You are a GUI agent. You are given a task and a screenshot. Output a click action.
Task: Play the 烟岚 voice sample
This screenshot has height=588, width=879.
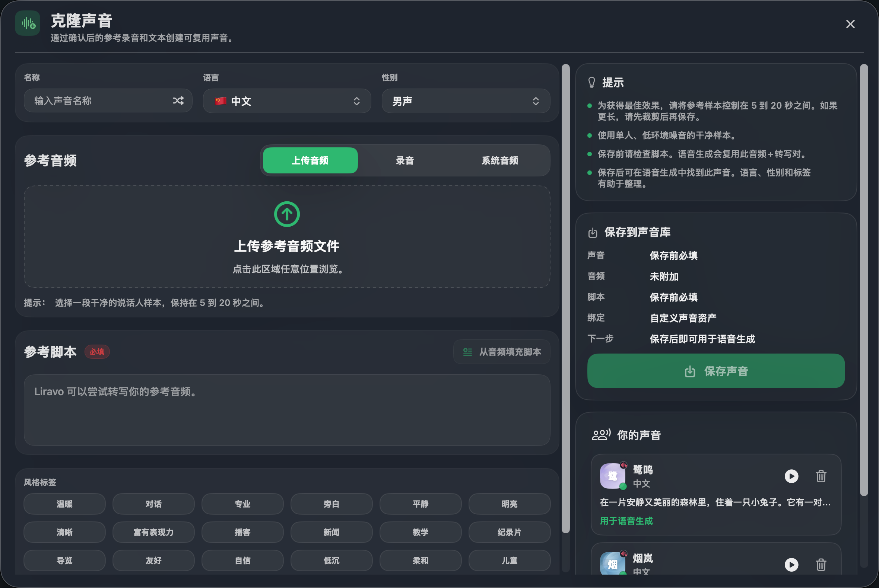[791, 565]
